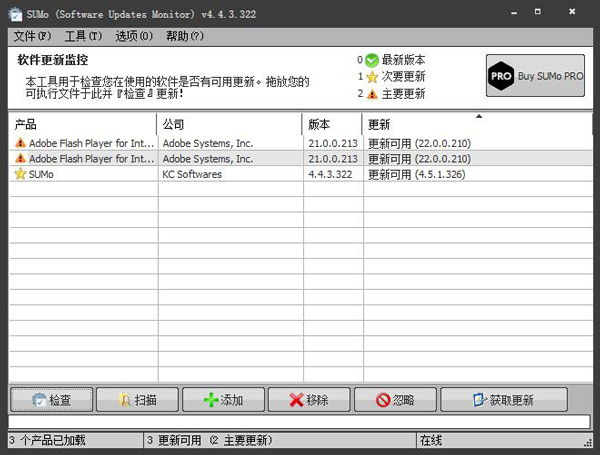Open the 文件(F) menu
The image size is (600, 455).
click(x=32, y=36)
